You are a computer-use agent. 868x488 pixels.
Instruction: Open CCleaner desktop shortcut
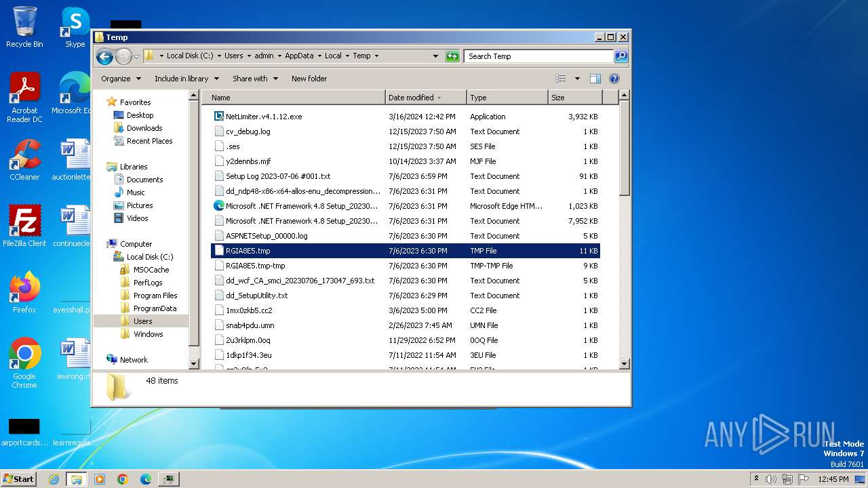coord(24,160)
